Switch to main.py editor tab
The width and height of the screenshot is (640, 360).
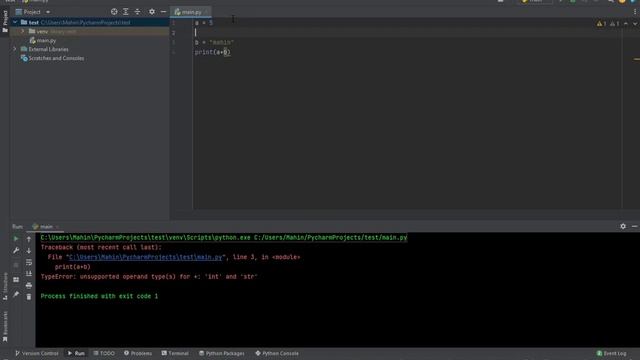(191, 12)
